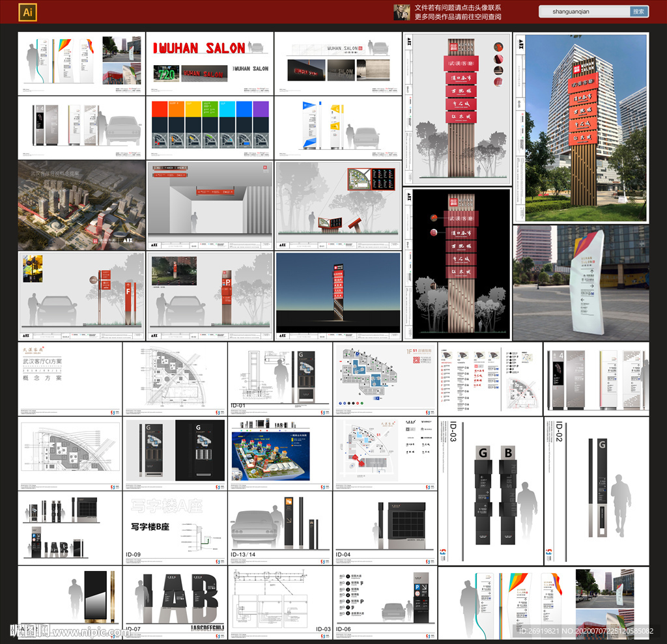Focus the search field containing shanguanqian
The image size is (667, 644).
pyautogui.click(x=584, y=12)
